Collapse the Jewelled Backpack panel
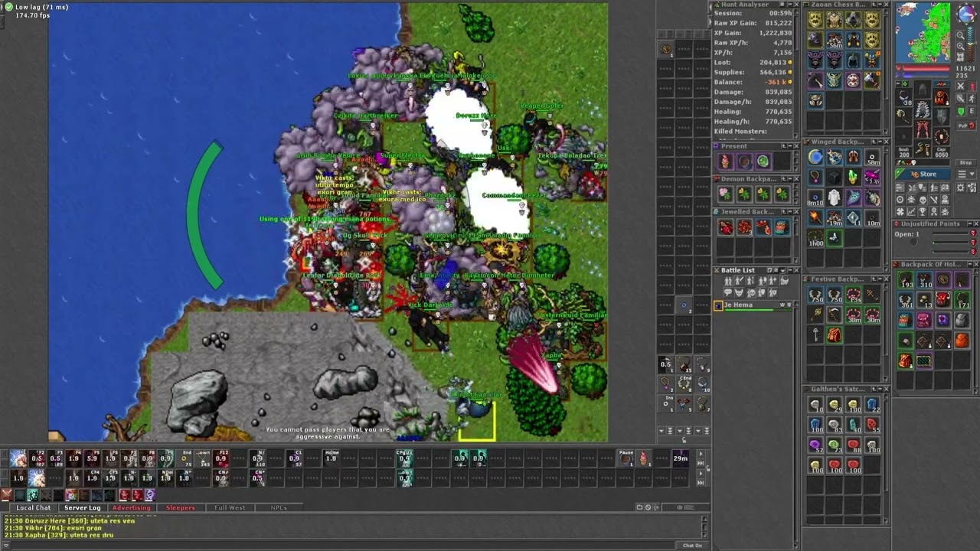The image size is (980, 551). click(790, 212)
